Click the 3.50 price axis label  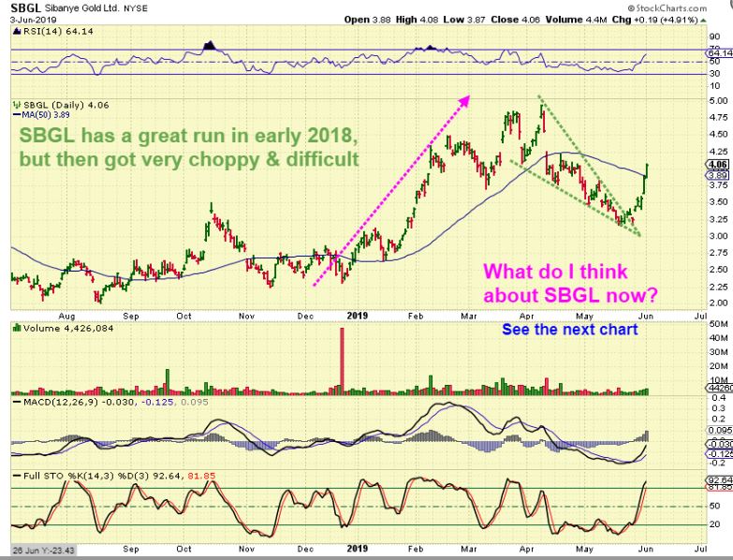coord(718,202)
